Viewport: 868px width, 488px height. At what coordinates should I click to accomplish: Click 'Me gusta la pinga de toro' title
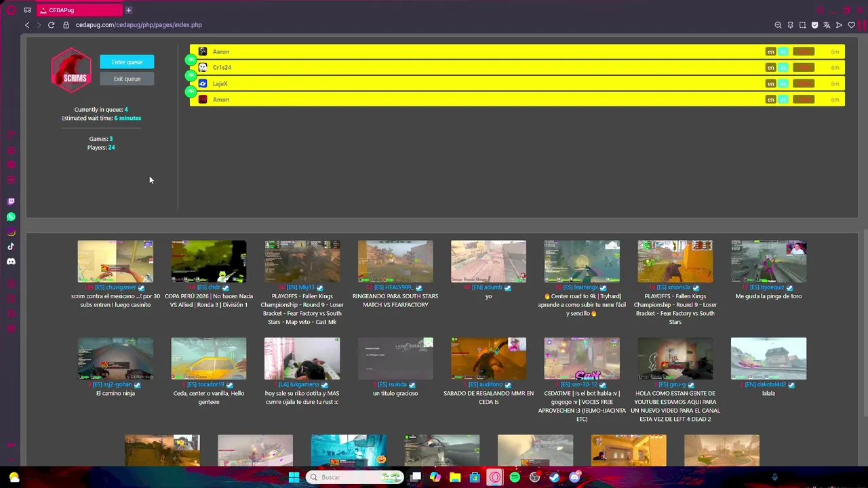768,296
